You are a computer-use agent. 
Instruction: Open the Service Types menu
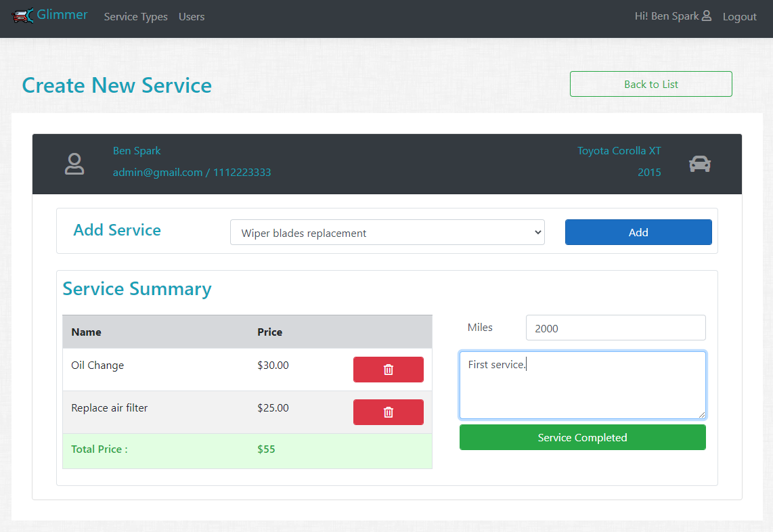(x=135, y=17)
